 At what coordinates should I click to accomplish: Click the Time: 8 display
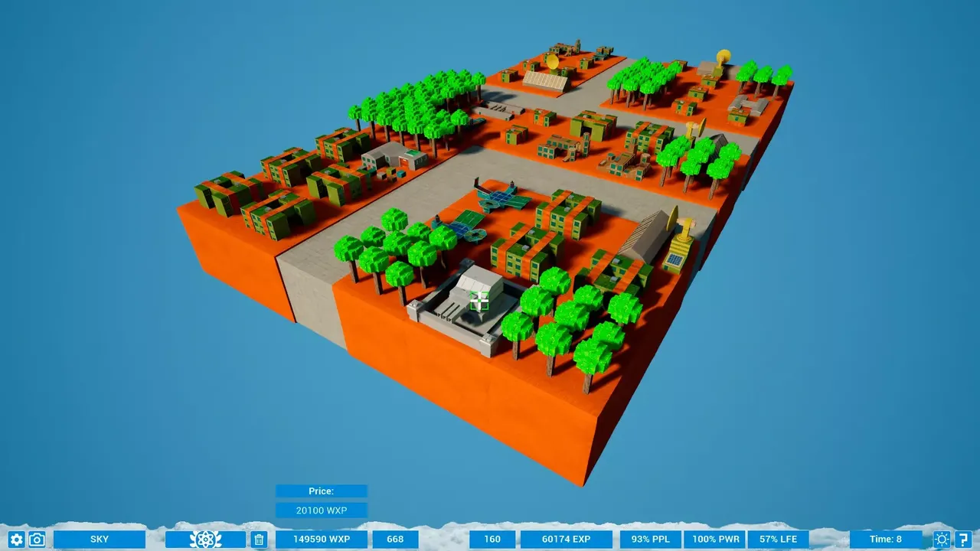[x=886, y=540]
